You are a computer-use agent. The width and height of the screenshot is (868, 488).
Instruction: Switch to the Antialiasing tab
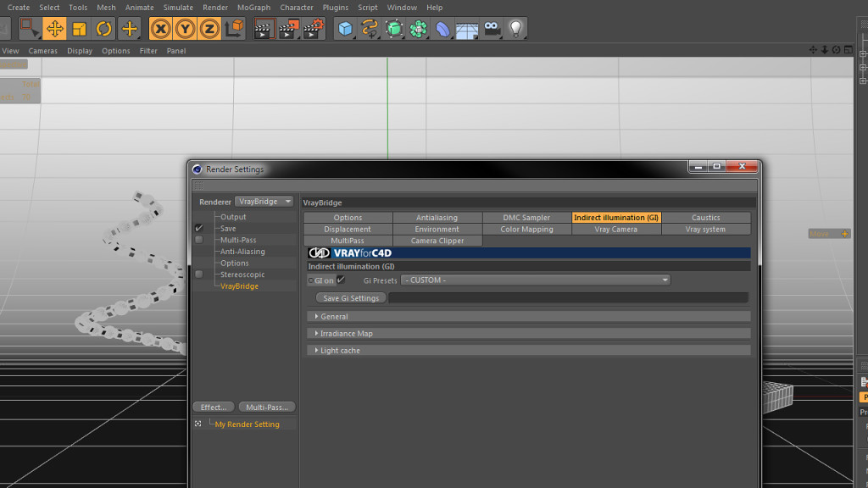coord(437,218)
